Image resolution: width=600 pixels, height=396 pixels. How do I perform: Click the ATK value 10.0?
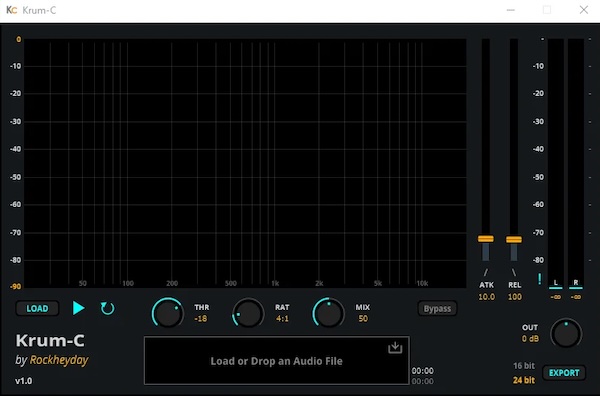click(x=486, y=297)
